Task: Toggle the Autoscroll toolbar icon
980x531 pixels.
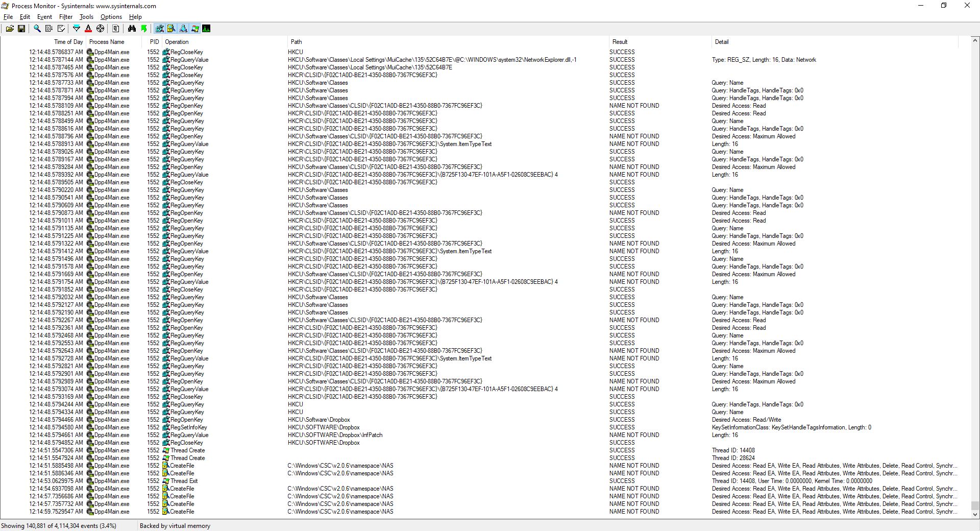Action: click(x=49, y=29)
